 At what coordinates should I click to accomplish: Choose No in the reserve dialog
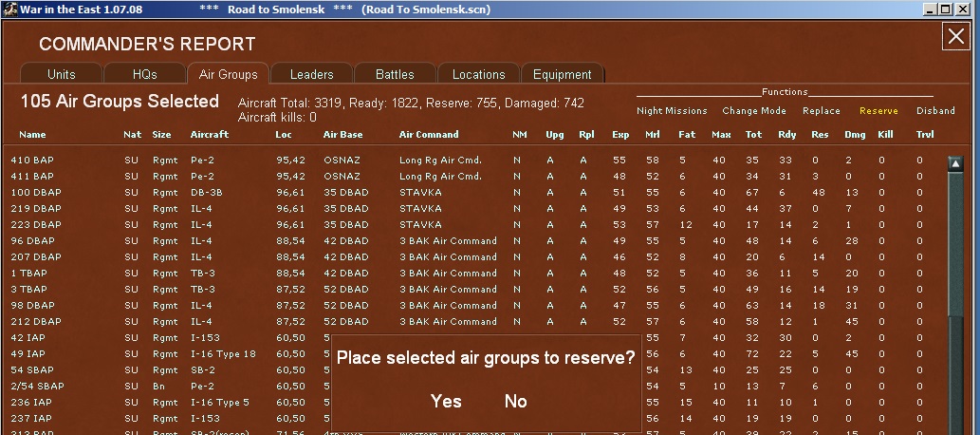pos(516,401)
